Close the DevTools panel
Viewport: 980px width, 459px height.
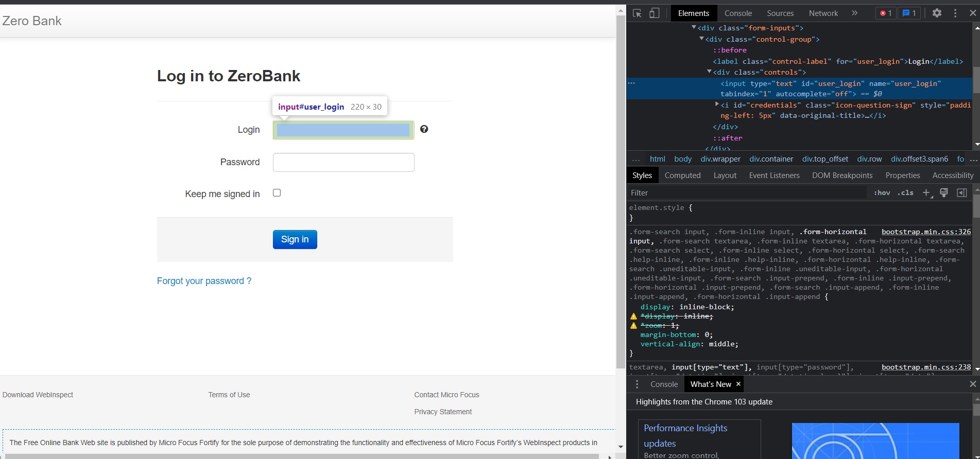[x=973, y=13]
